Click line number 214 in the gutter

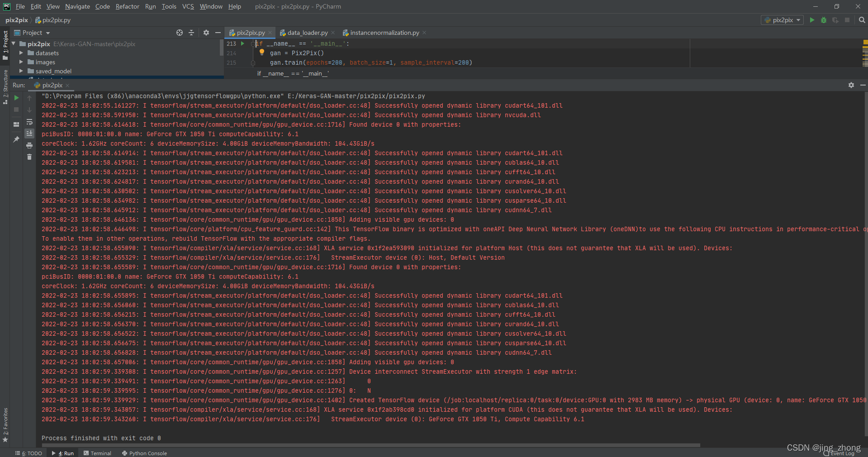click(231, 53)
